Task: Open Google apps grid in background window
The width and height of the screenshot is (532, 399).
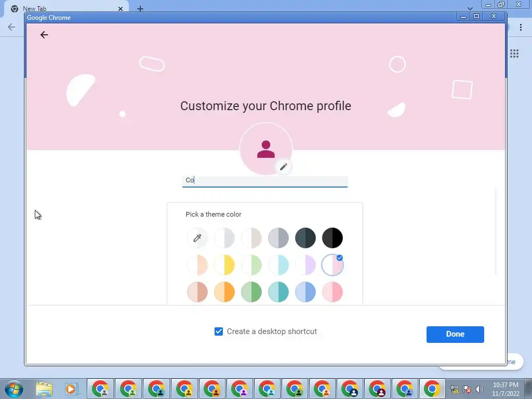Action: pyautogui.click(x=514, y=54)
